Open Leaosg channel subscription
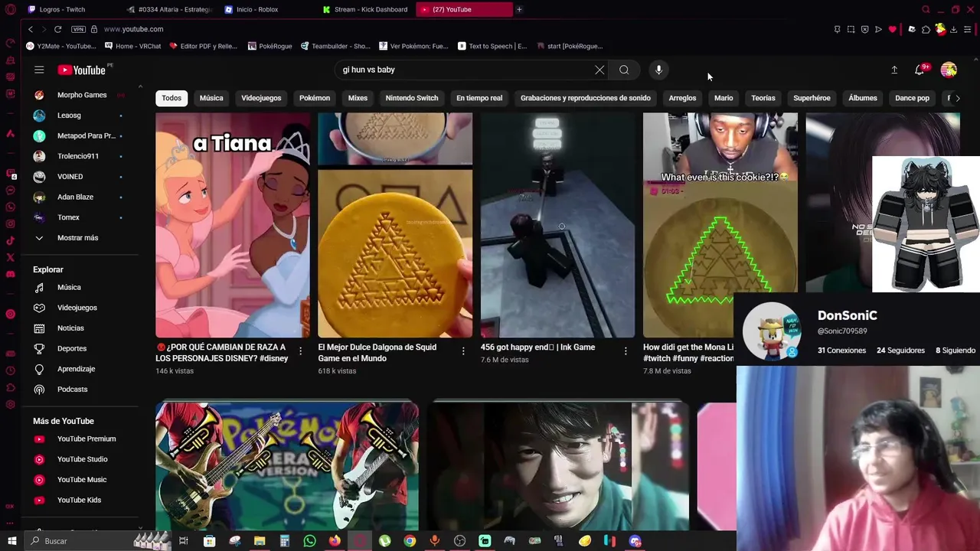 [x=81, y=116]
